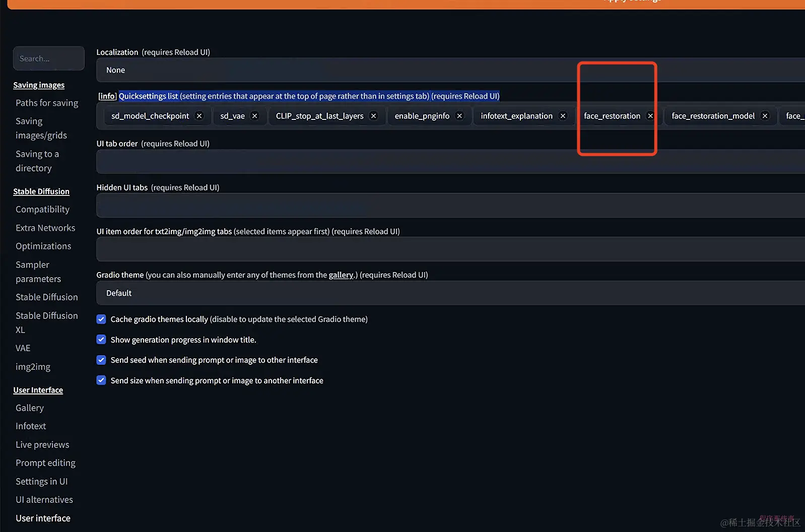Open Saving images/grids settings
805x532 pixels.
[41, 128]
